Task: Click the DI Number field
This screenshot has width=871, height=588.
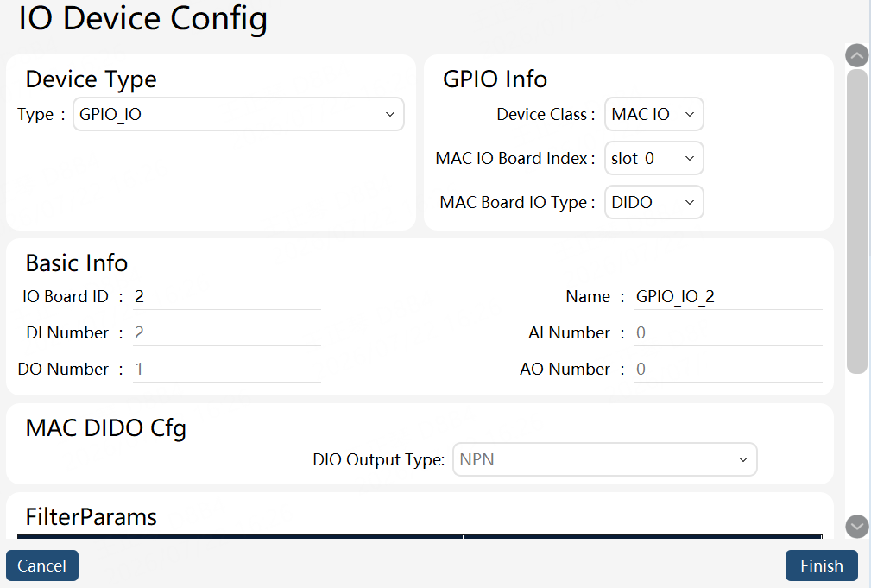Action: [227, 333]
